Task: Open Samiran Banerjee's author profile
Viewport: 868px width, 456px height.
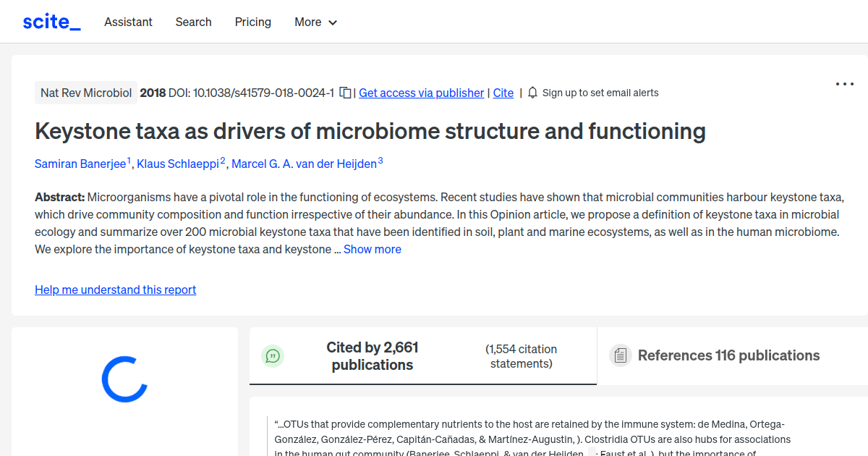Action: click(x=80, y=164)
